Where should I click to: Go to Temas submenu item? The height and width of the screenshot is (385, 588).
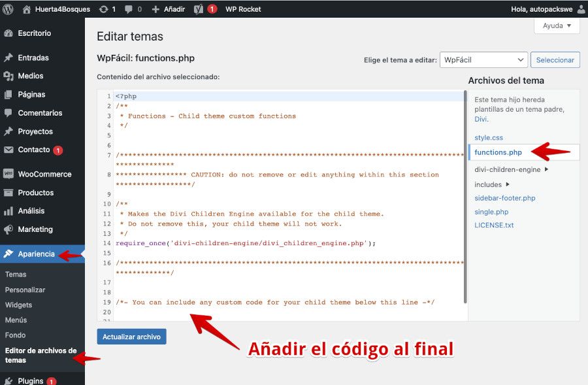pyautogui.click(x=16, y=275)
